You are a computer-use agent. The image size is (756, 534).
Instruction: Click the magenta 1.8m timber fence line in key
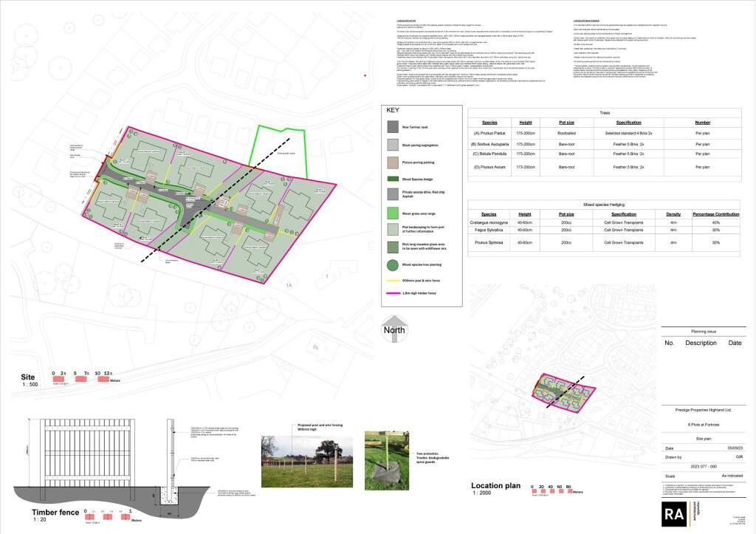click(x=394, y=295)
